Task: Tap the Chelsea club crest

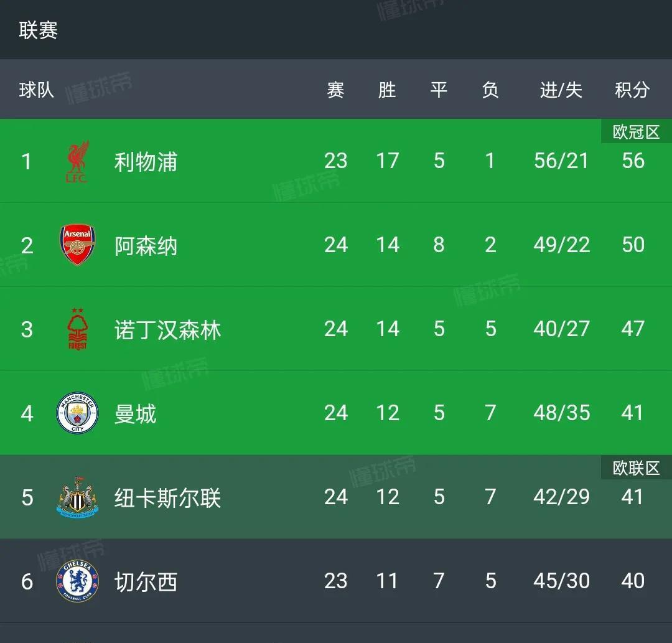Action: pyautogui.click(x=78, y=581)
